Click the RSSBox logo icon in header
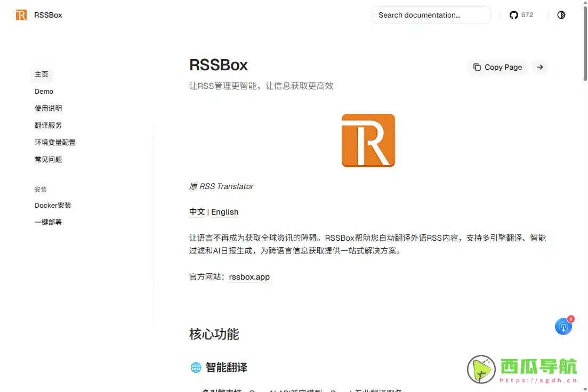The image size is (588, 392). (x=21, y=15)
